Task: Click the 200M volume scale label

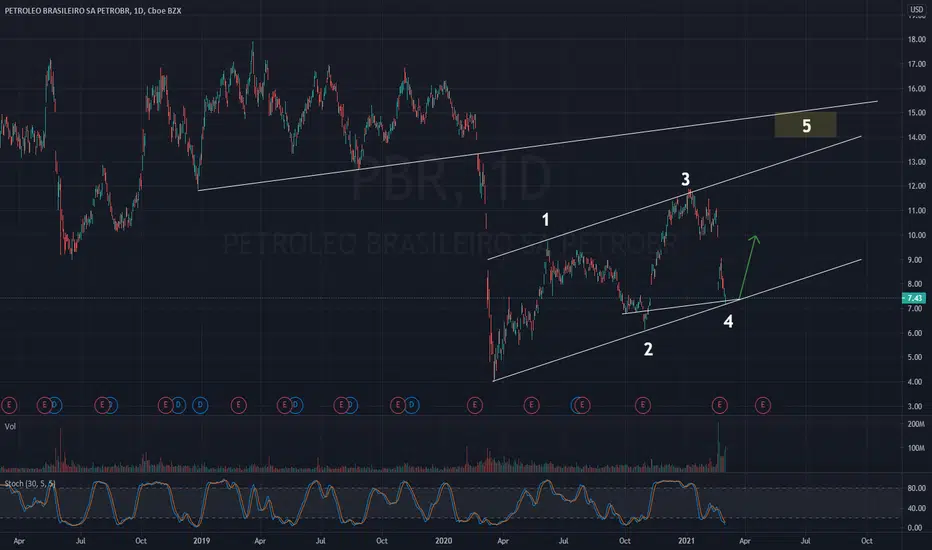Action: pyautogui.click(x=916, y=425)
